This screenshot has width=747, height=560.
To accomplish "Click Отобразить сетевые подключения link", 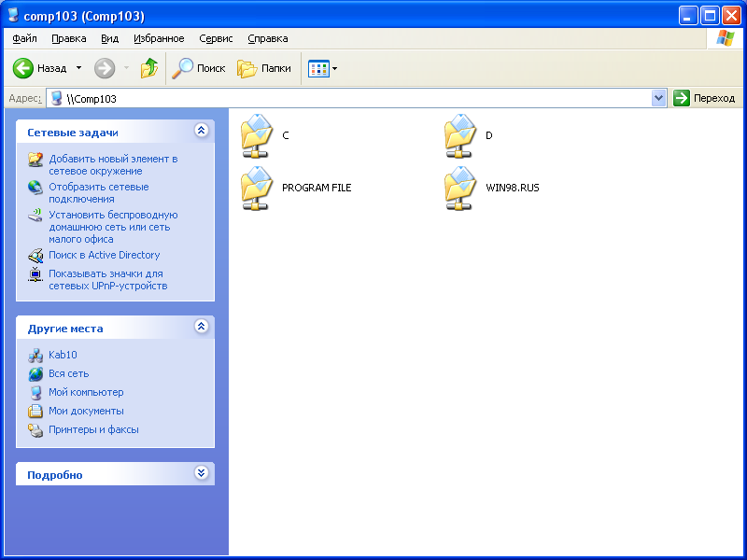I will tap(99, 193).
